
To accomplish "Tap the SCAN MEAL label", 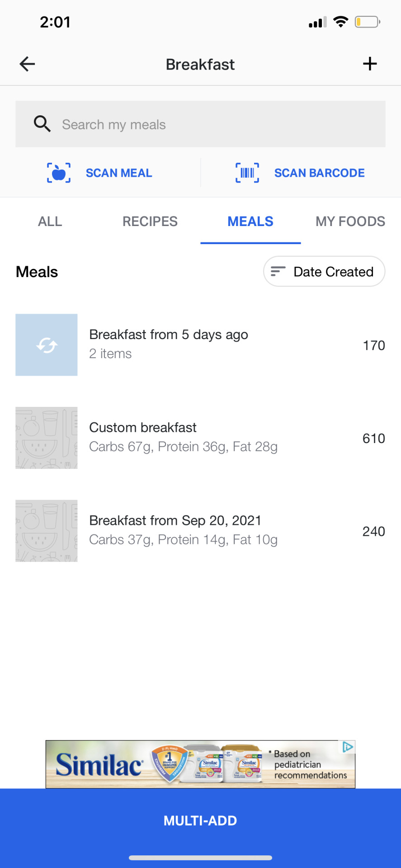I will tap(119, 173).
